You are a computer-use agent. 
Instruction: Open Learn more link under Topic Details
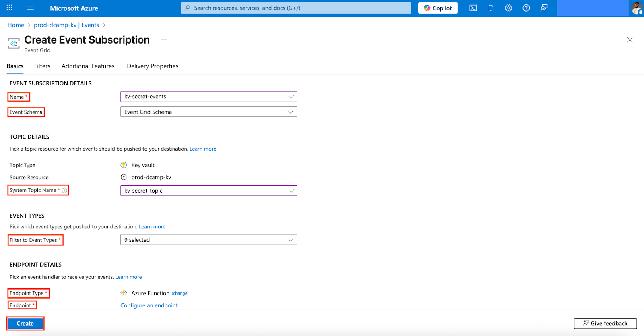tap(203, 149)
